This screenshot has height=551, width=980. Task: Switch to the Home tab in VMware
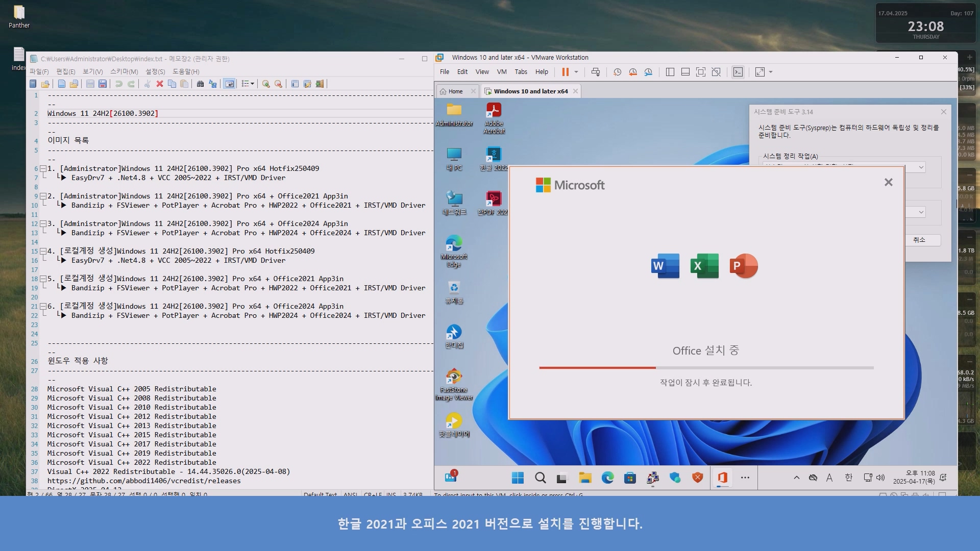[455, 91]
